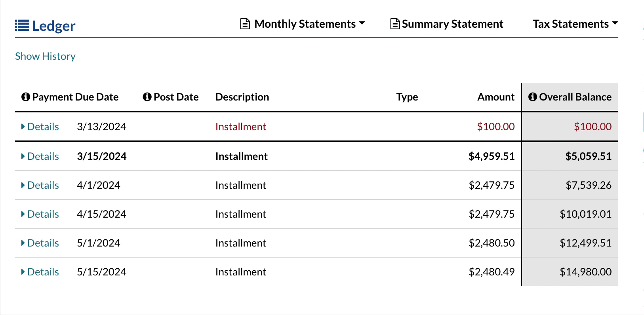
Task: Expand Details for 3/15/2024 installment
Action: tap(40, 156)
